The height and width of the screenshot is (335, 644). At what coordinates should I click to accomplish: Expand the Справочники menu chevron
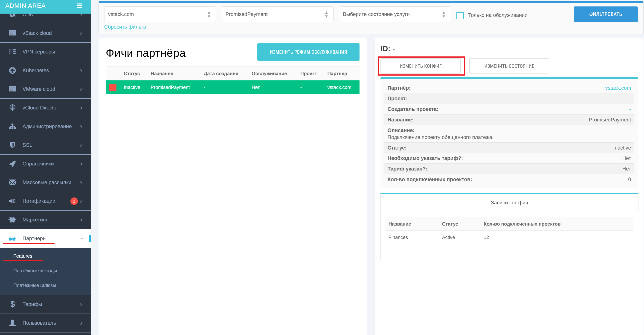coord(81,164)
